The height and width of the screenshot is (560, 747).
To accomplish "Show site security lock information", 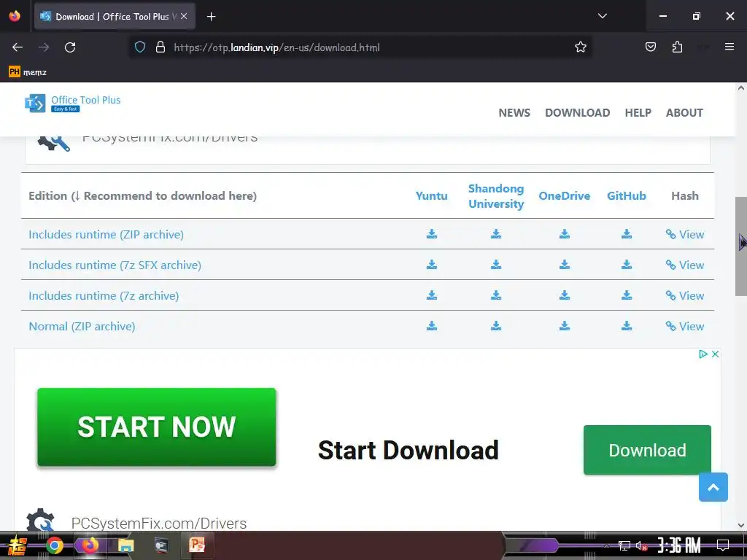I will pos(160,47).
